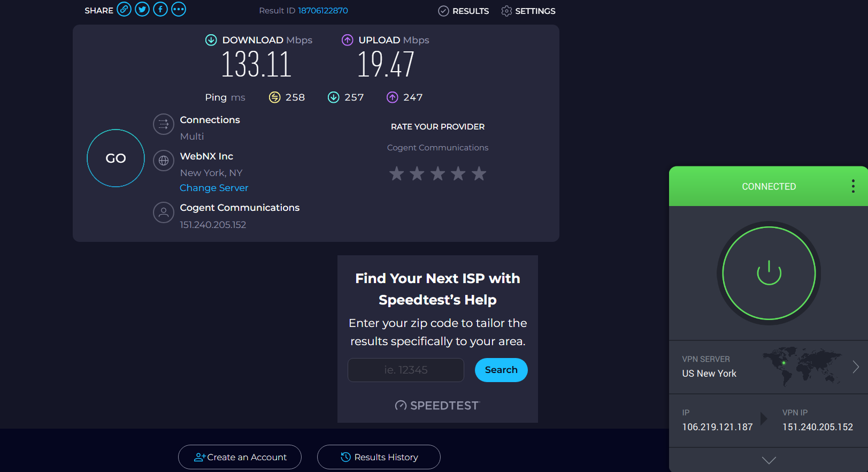This screenshot has width=868, height=472.
Task: Click the WebNX server globe icon
Action: click(x=164, y=161)
